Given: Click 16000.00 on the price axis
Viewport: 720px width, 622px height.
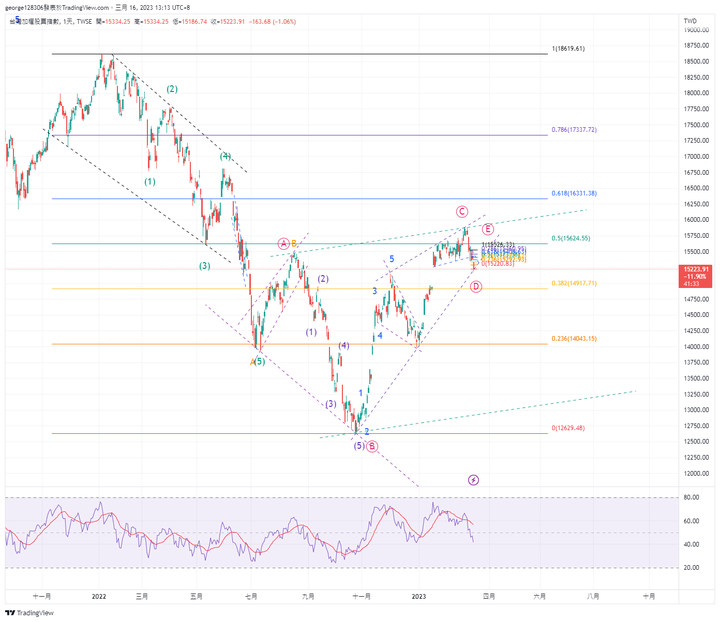Looking at the screenshot, I should [696, 220].
